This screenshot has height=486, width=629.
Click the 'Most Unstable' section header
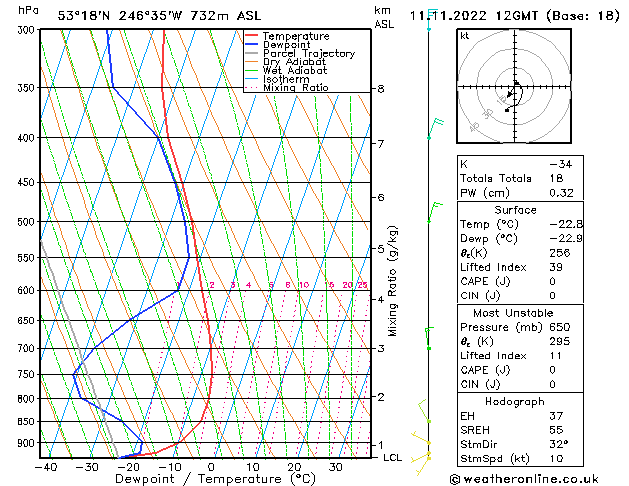tap(513, 313)
